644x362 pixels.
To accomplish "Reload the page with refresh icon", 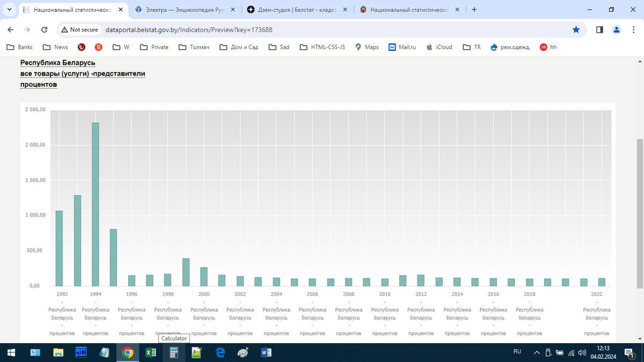I will (45, 29).
